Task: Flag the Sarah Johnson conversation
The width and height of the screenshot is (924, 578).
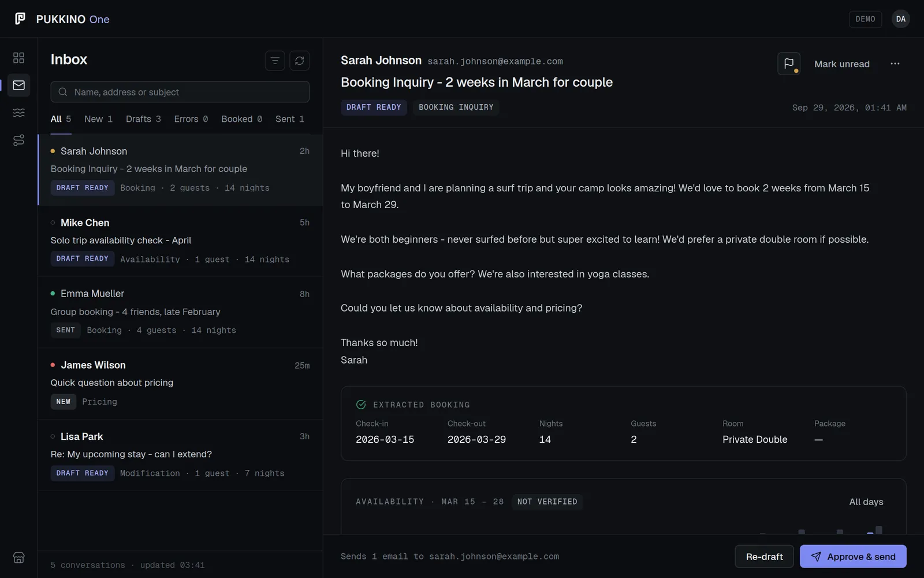Action: [789, 64]
